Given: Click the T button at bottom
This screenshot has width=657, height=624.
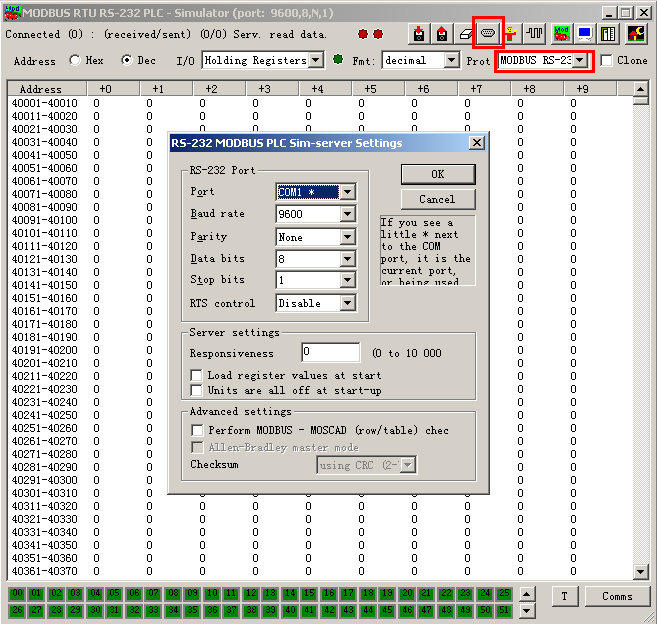Looking at the screenshot, I should 564,596.
